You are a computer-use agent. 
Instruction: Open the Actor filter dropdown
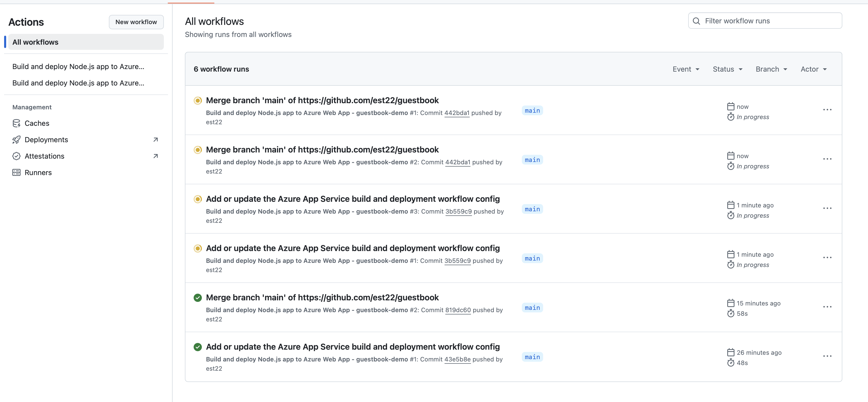813,69
